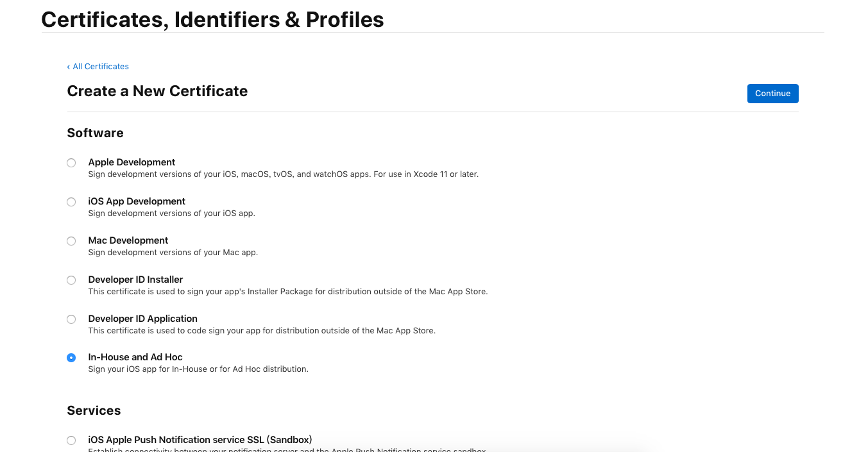Click the "Developer ID Installer" option title
868x452 pixels.
(135, 280)
